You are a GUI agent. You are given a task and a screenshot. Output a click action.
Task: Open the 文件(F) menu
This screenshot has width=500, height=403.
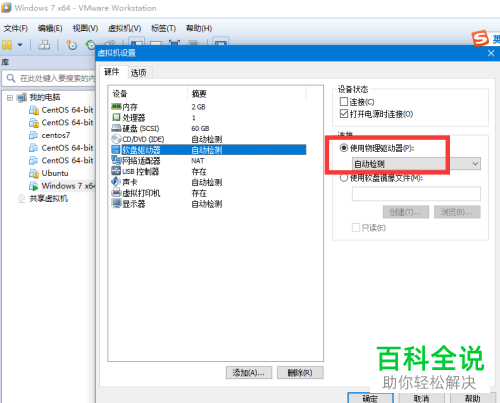(x=16, y=28)
